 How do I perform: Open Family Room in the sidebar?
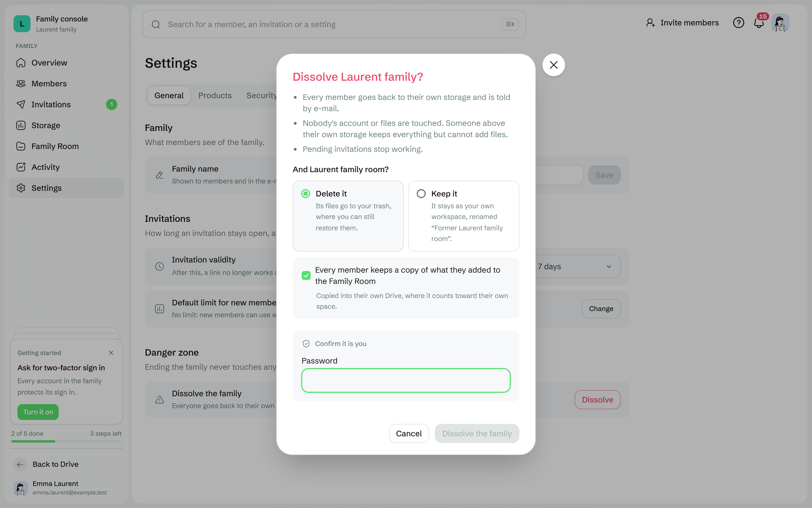pyautogui.click(x=67, y=146)
